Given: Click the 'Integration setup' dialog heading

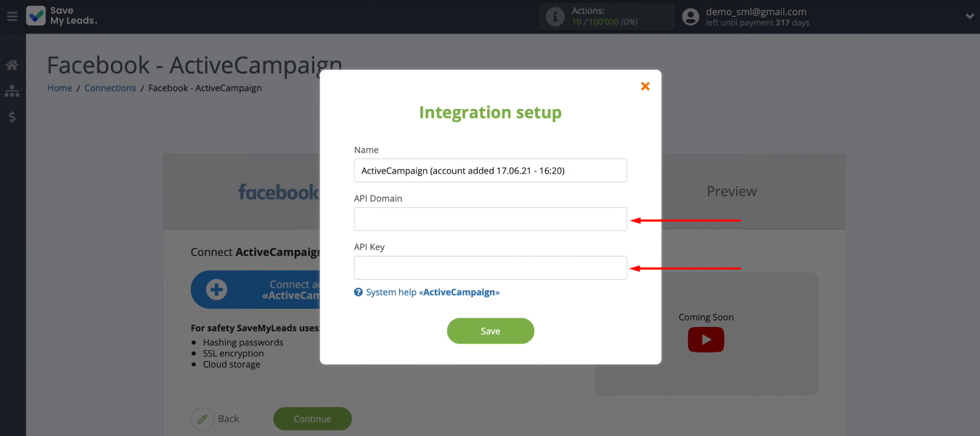Looking at the screenshot, I should (490, 113).
